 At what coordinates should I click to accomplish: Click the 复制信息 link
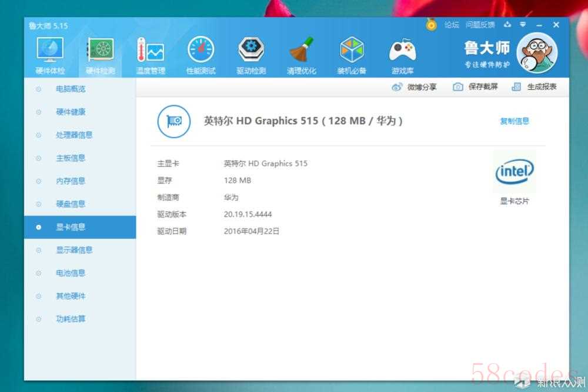(514, 121)
